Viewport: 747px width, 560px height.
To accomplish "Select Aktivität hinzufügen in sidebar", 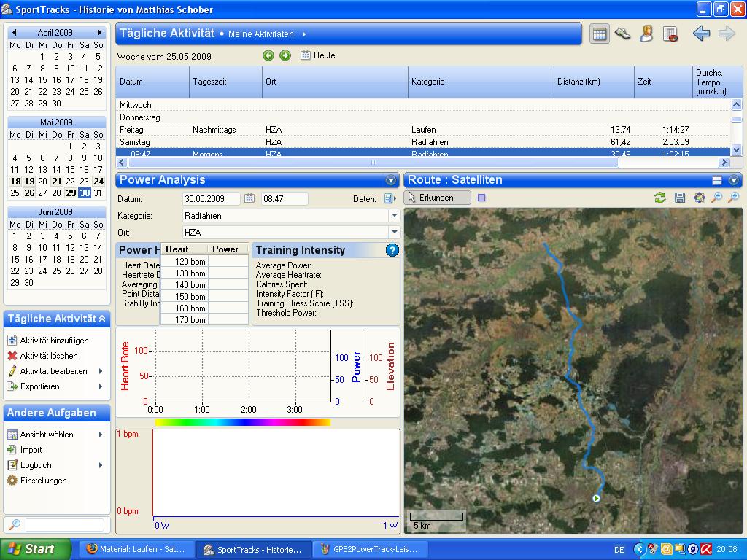I will coord(54,341).
